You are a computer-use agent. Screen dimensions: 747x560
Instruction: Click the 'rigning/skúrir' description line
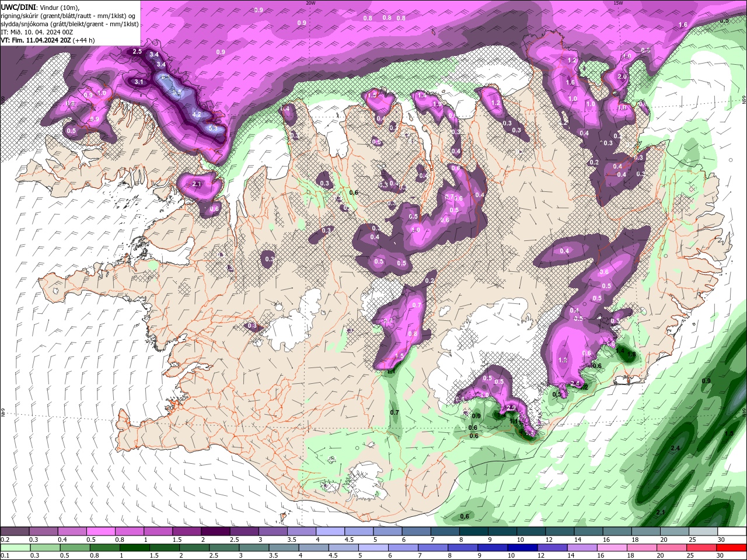[69, 15]
